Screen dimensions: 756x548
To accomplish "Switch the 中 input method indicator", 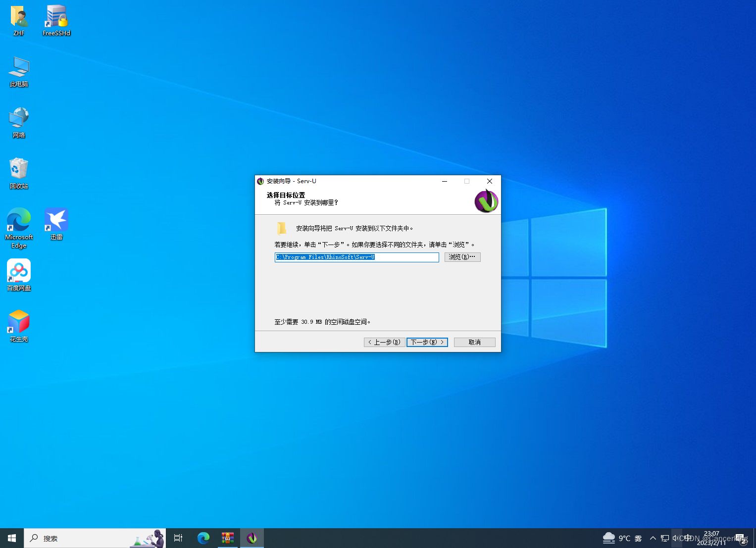I will pos(688,538).
